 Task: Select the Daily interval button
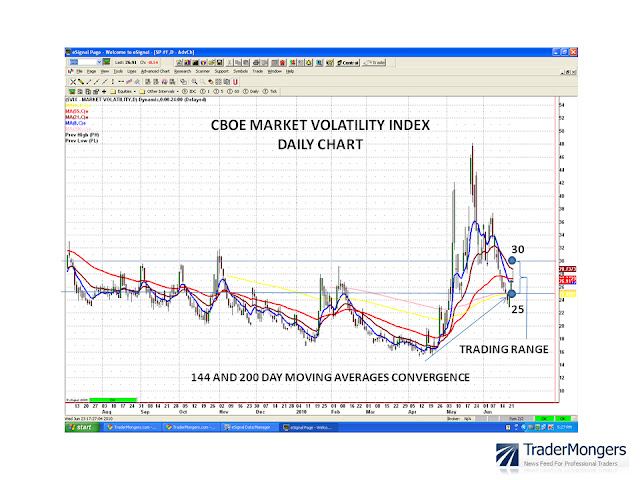click(x=251, y=91)
